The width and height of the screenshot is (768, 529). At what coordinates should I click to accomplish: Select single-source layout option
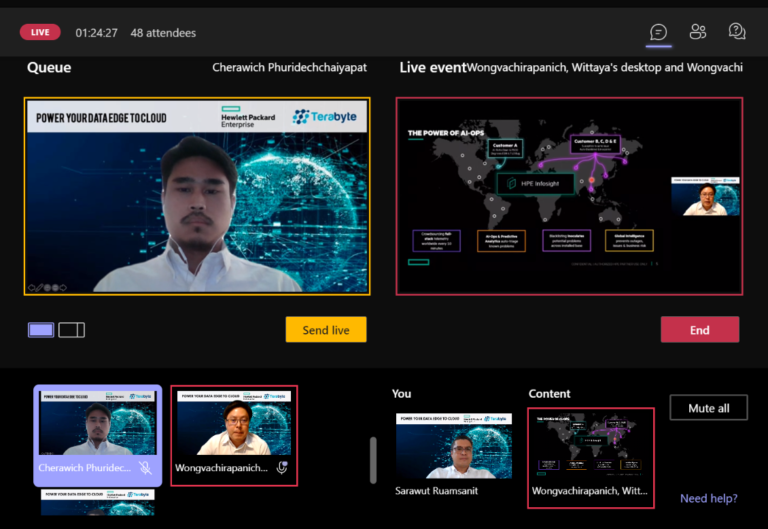41,330
